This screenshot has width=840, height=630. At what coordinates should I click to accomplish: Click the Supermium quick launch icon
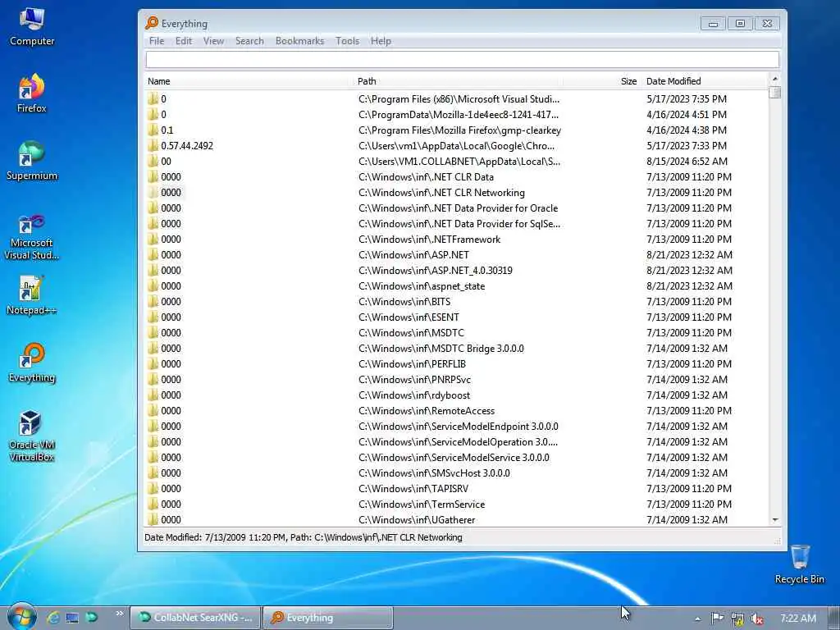click(x=92, y=618)
